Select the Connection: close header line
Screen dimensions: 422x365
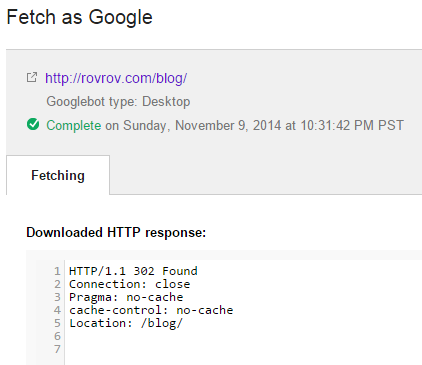click(129, 284)
